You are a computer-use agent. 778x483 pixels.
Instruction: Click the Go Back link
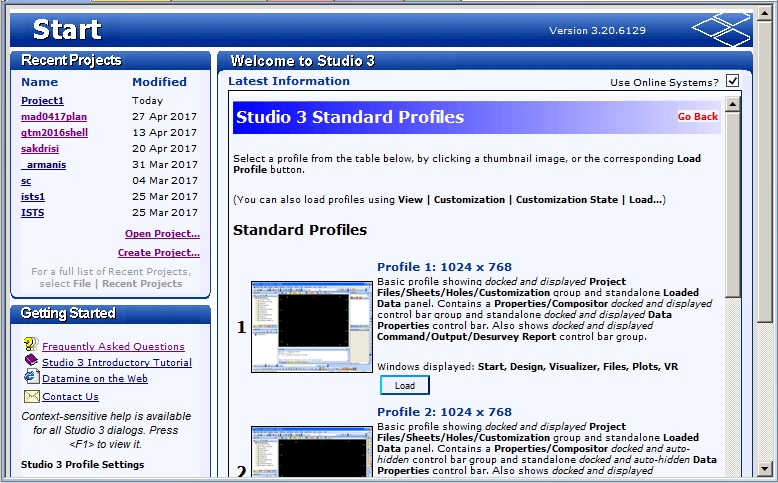698,117
